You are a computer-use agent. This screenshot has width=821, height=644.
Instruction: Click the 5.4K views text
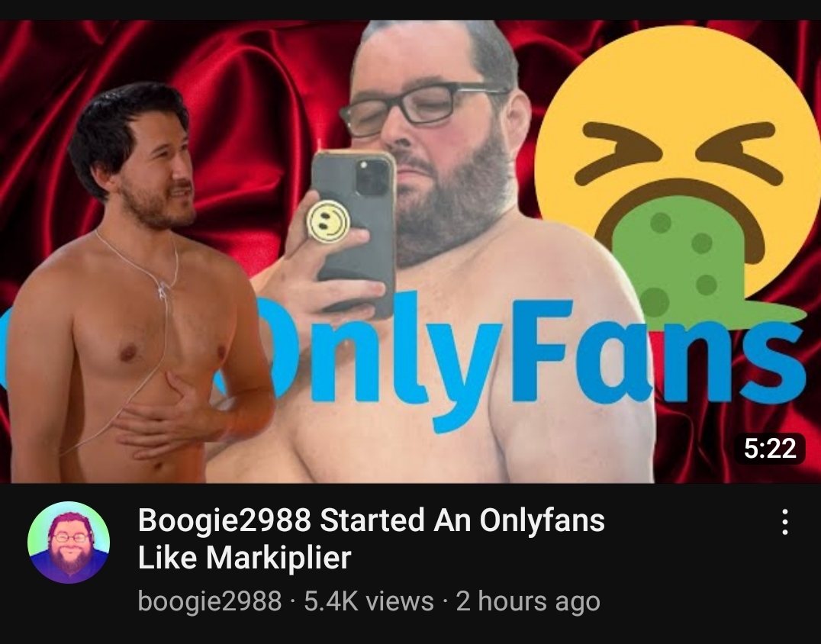[369, 601]
